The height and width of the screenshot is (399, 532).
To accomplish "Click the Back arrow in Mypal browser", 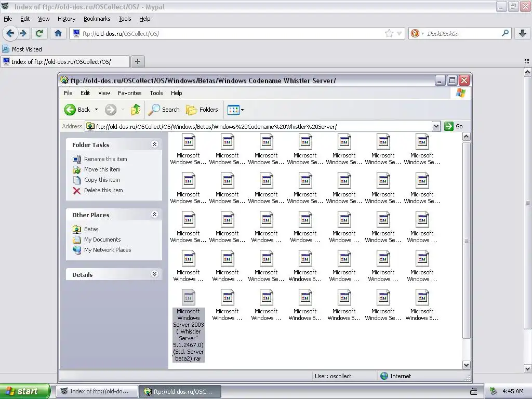I will pos(10,33).
